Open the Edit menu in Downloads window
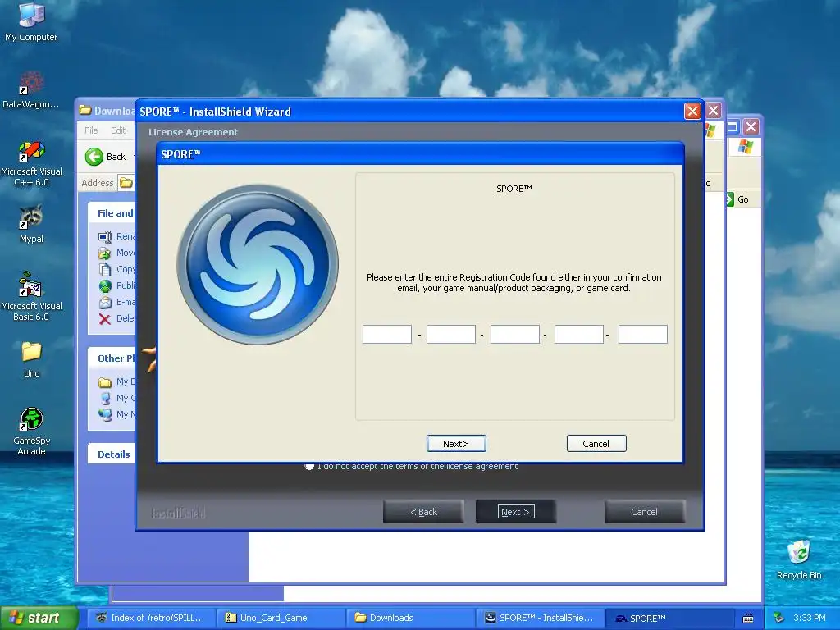Image resolution: width=840 pixels, height=630 pixels. coord(118,130)
